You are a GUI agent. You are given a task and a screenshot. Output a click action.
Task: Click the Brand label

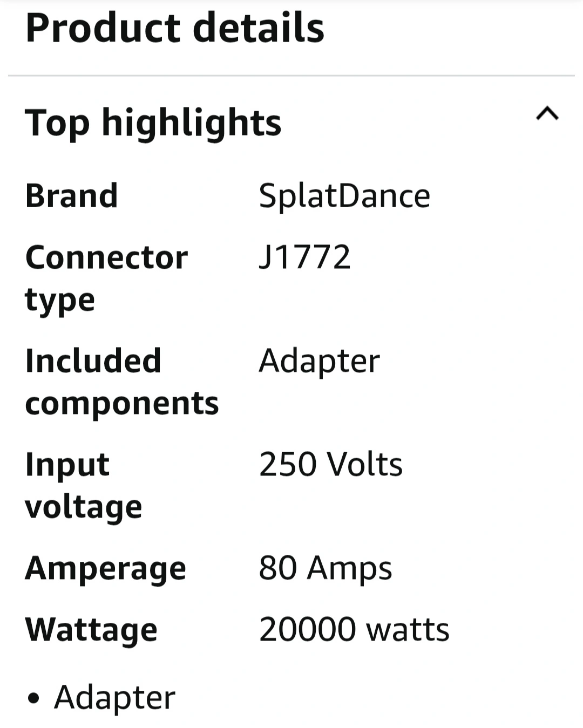point(72,195)
